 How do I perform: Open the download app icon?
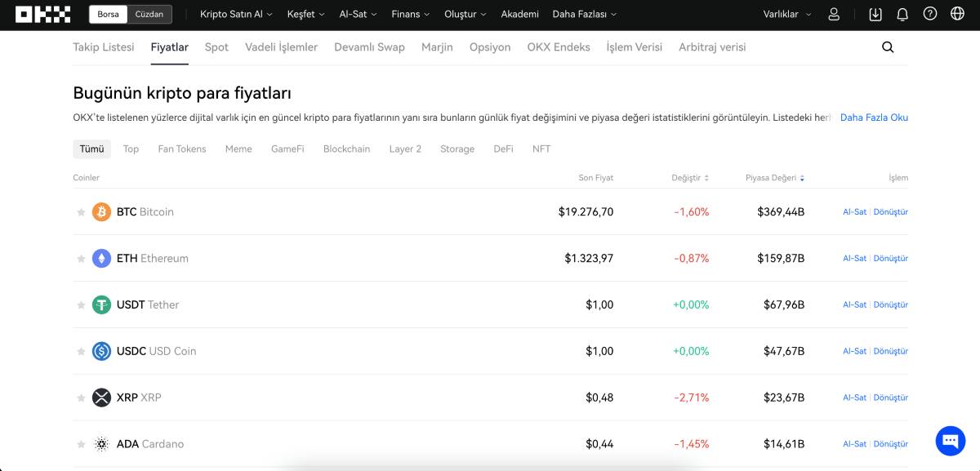coord(875,14)
